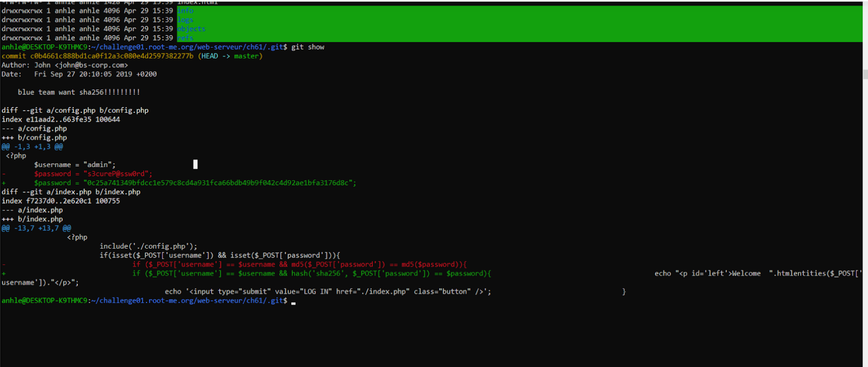Click the 'refs' directory entry
868x367 pixels.
pyautogui.click(x=185, y=38)
